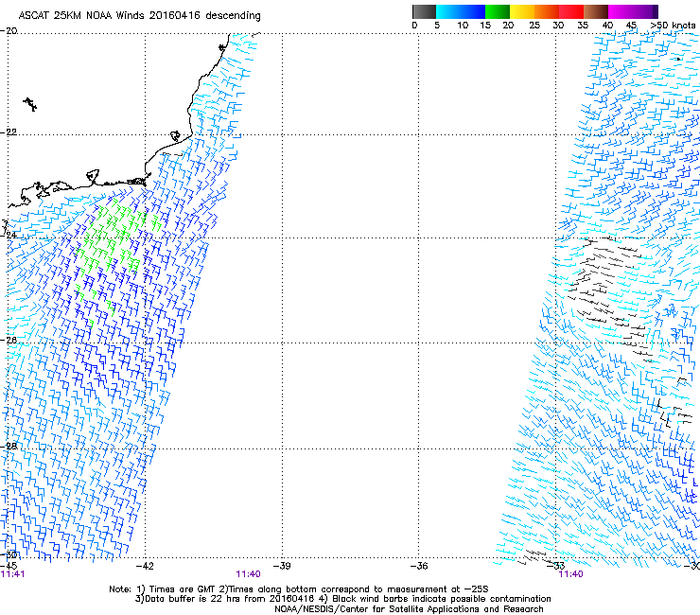Viewport: 700px width, 615px height.
Task: Select the brown 35-40 knots legend swatch
Action: (x=596, y=11)
